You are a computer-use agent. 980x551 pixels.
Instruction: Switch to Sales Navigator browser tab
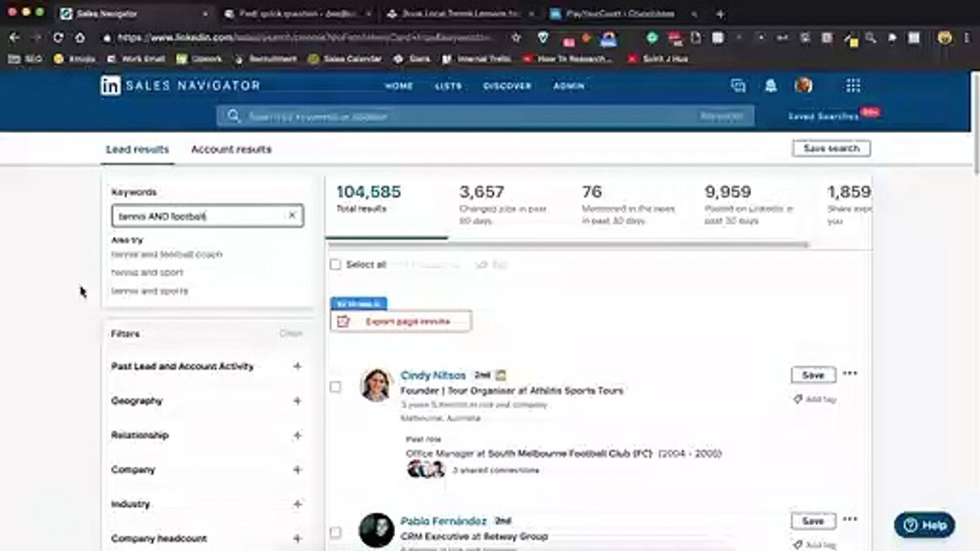[134, 14]
